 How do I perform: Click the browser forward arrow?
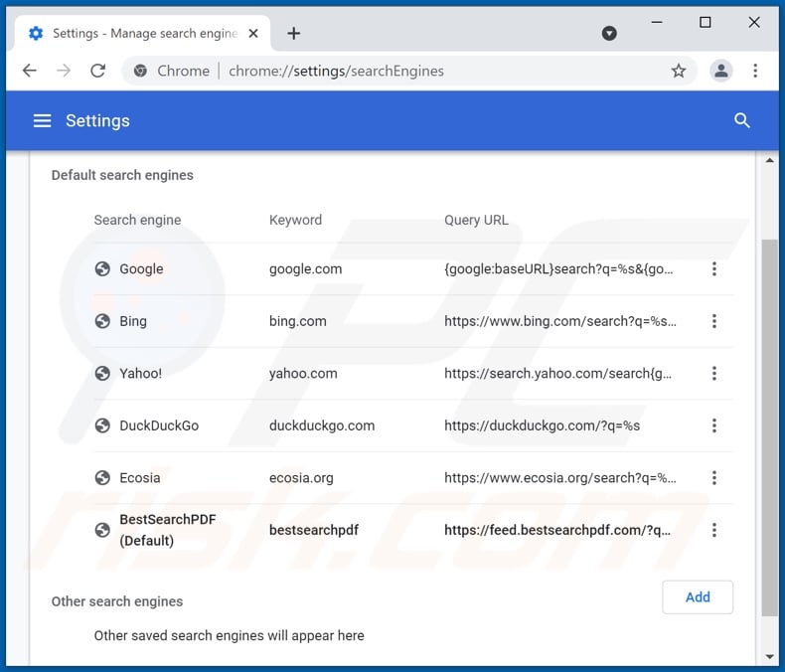[64, 71]
